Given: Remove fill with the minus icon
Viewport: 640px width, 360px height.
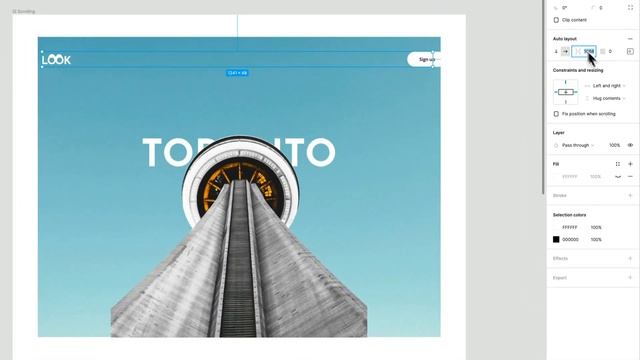Looking at the screenshot, I should [x=630, y=177].
